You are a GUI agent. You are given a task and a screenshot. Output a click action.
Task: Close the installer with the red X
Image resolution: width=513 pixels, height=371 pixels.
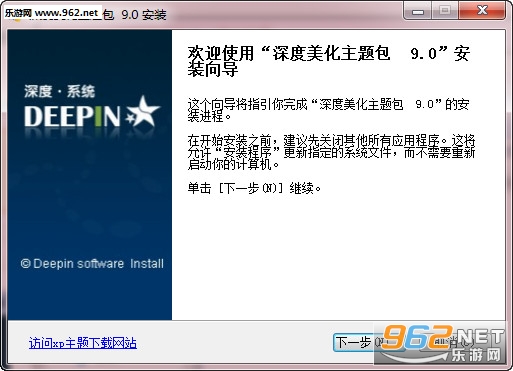coord(482,11)
